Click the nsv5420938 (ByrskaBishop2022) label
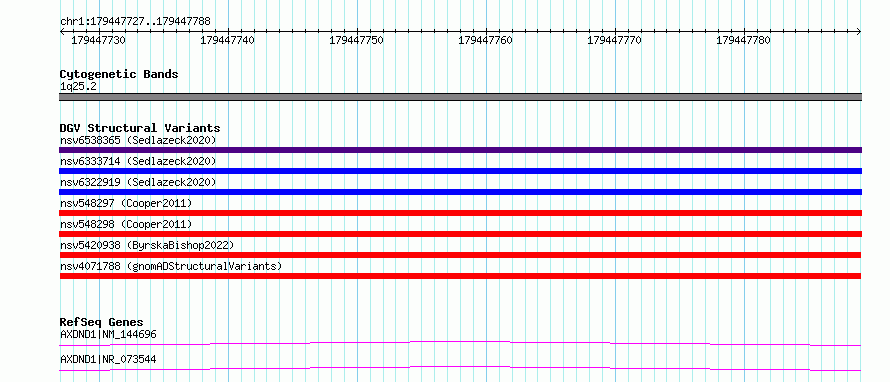Screen dimensions: 890x382 (147, 245)
